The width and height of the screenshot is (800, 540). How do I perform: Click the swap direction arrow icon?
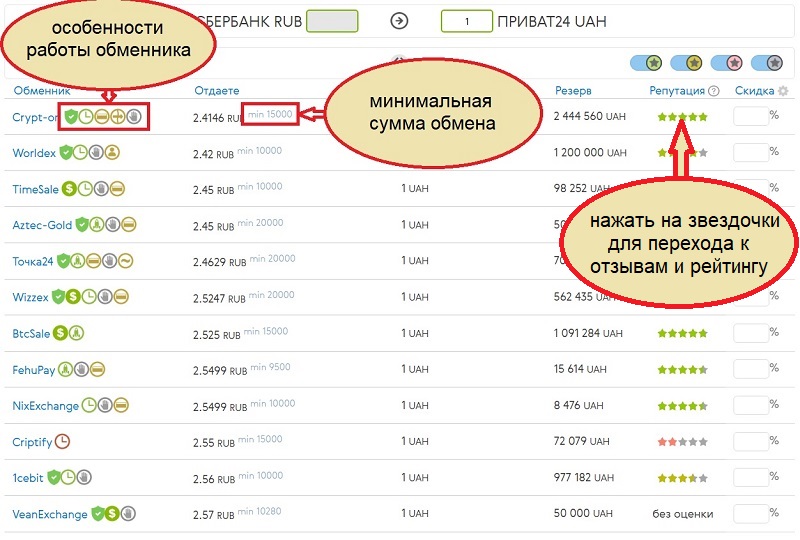click(399, 21)
